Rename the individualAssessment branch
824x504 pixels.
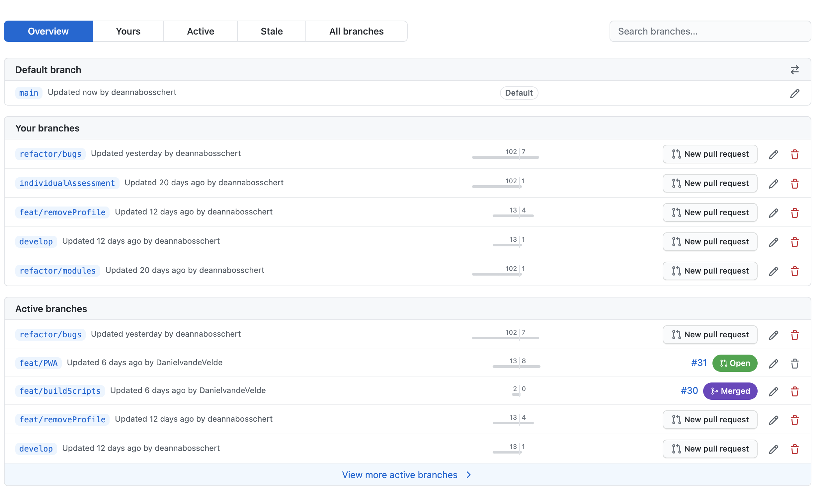pyautogui.click(x=773, y=183)
